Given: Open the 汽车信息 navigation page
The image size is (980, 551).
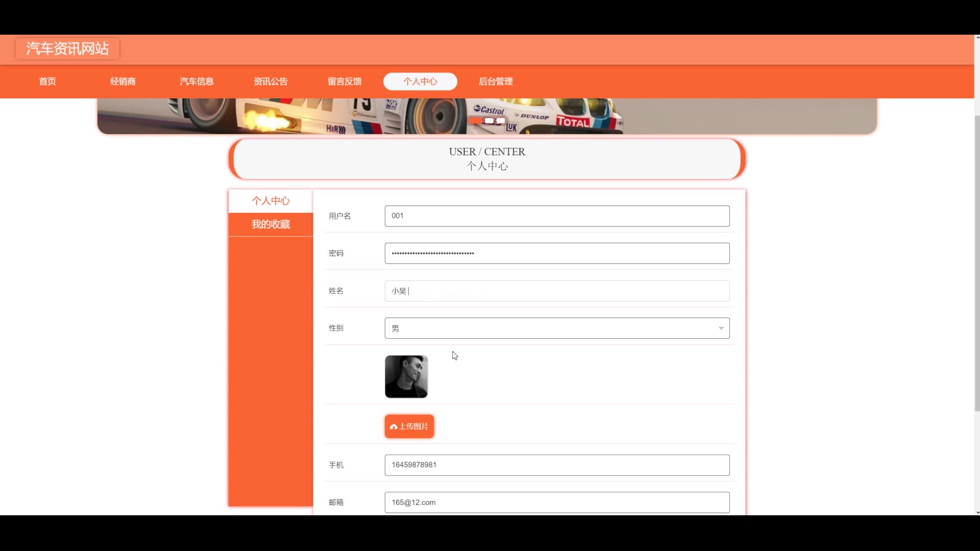Looking at the screenshot, I should [197, 82].
